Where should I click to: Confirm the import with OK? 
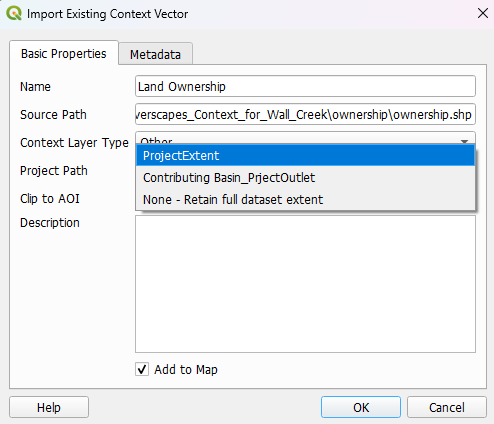click(361, 407)
